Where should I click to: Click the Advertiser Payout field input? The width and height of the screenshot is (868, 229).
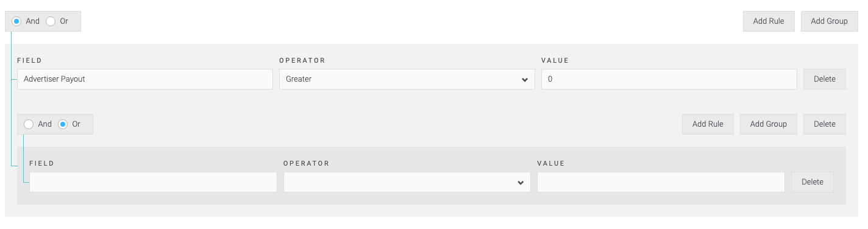(145, 79)
